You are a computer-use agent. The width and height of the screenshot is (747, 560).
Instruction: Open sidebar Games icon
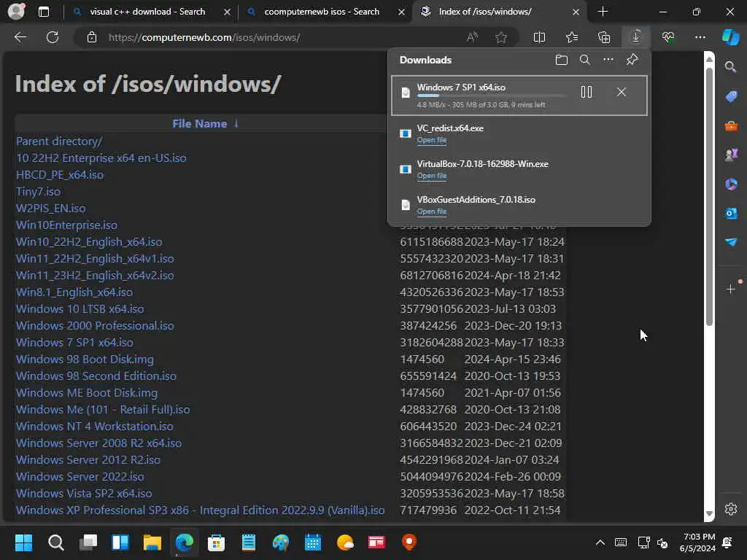[731, 155]
